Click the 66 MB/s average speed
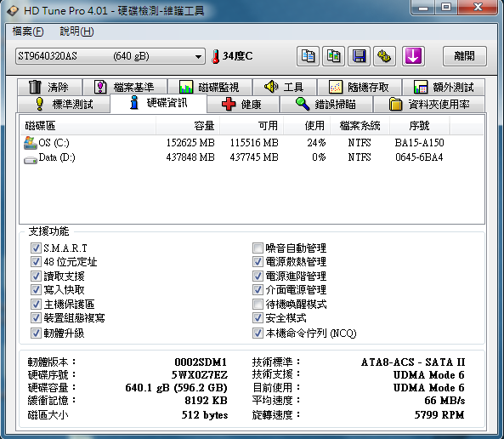 (445, 401)
